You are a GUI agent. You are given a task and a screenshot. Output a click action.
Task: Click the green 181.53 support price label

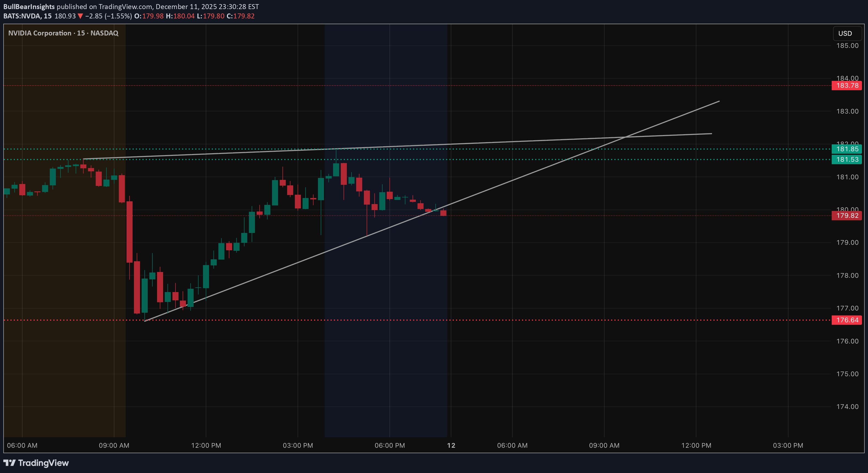tap(847, 160)
